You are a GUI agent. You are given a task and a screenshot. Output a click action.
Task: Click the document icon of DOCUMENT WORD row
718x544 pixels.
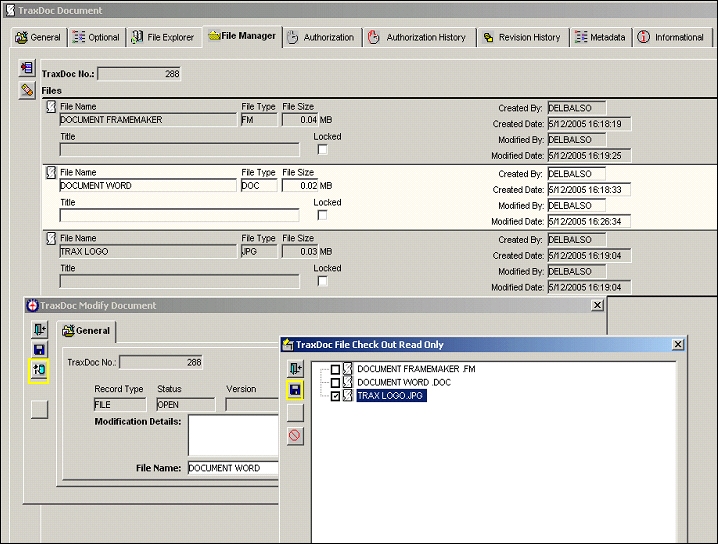[51, 173]
